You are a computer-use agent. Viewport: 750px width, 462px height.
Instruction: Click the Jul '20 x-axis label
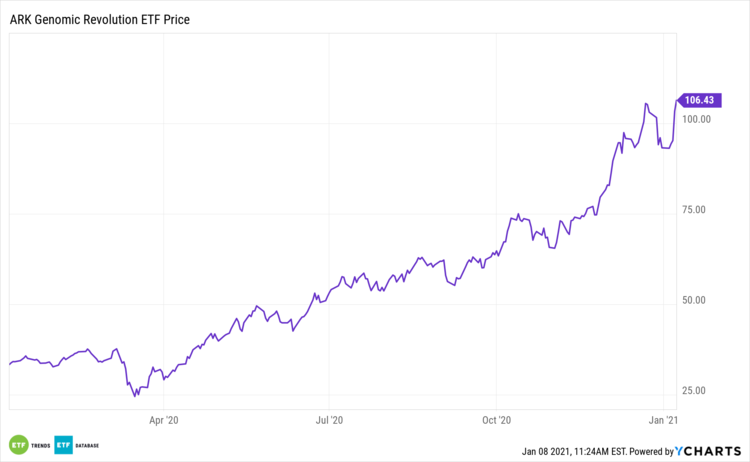pos(330,422)
